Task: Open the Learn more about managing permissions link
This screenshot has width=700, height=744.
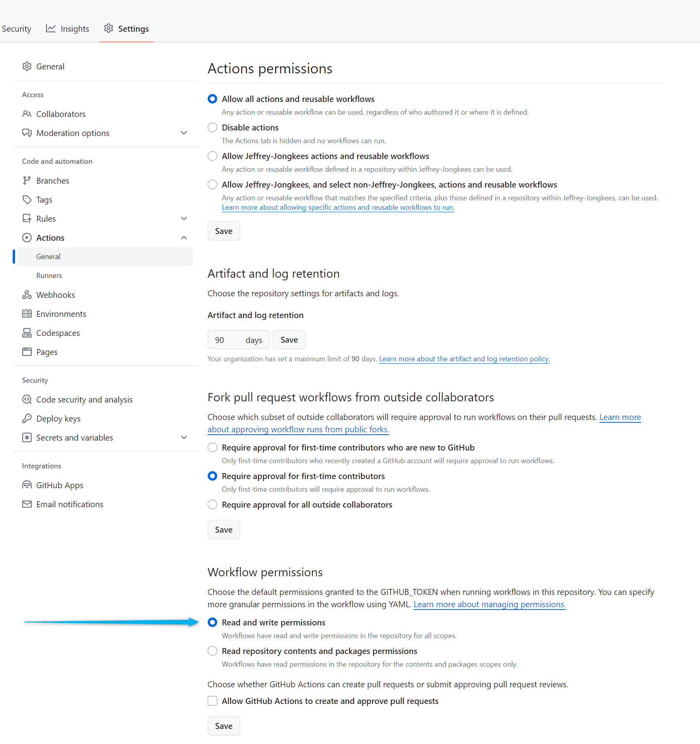Action: coord(490,604)
